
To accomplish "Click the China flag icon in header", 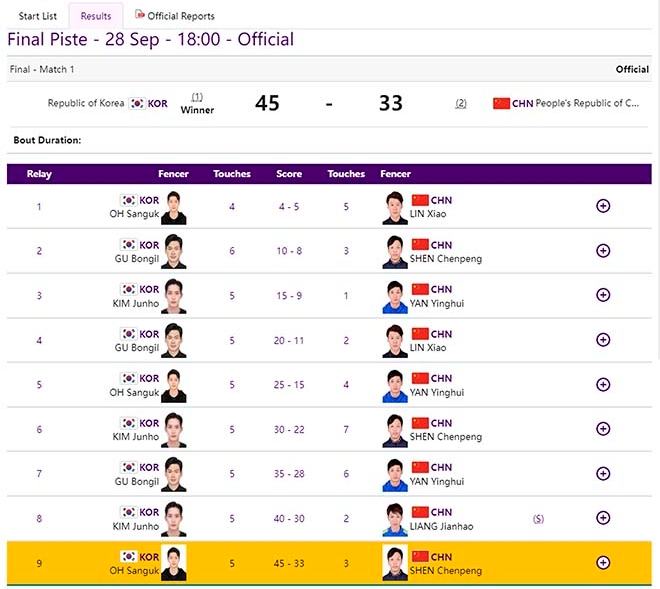I will [501, 104].
